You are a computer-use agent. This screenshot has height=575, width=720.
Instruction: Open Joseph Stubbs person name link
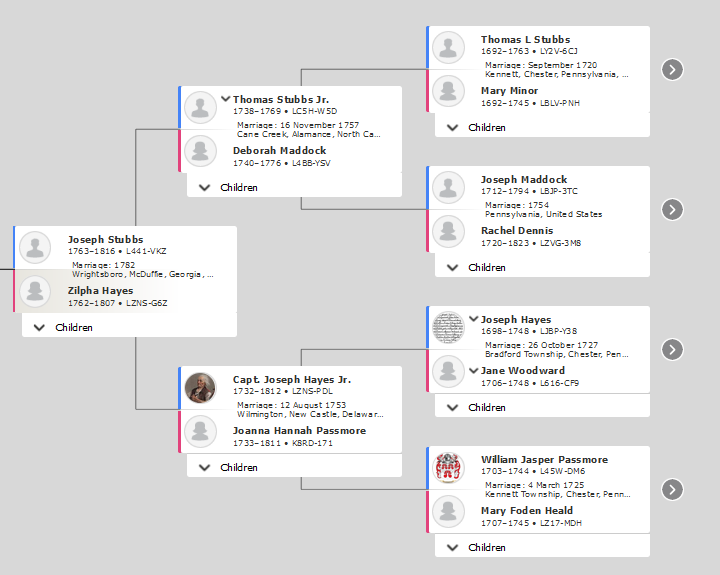(x=105, y=239)
